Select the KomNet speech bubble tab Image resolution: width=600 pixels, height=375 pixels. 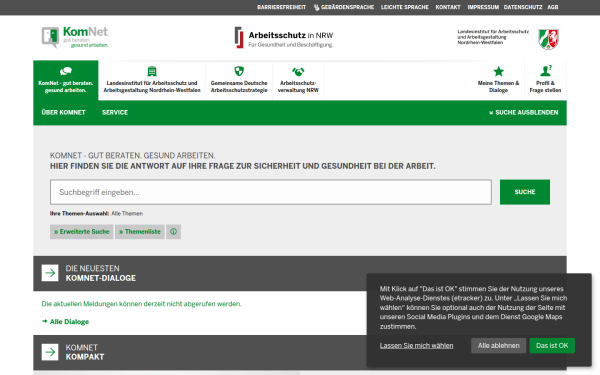click(x=66, y=80)
